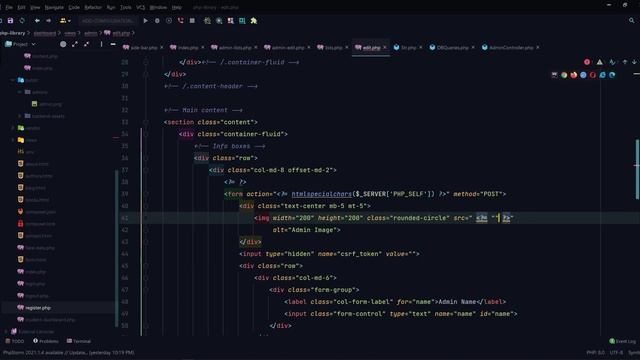
Task: Open the Terminal tool window
Action: [x=79, y=341]
